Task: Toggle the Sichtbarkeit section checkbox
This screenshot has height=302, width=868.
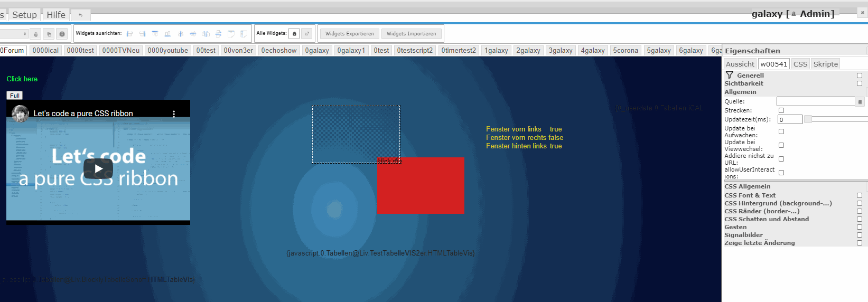Action: point(860,83)
